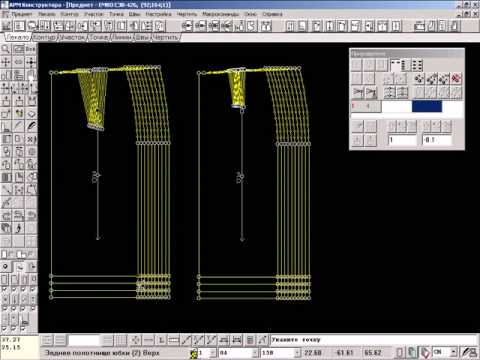Switch to the Линии tab
The width and height of the screenshot is (480, 360).
[x=122, y=37]
